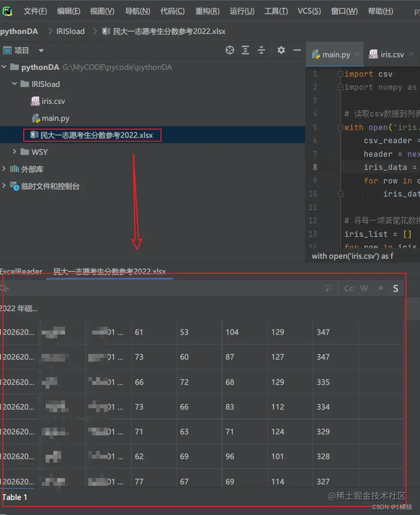Expand the 外部库 node
420x515 pixels.
(x=4, y=169)
